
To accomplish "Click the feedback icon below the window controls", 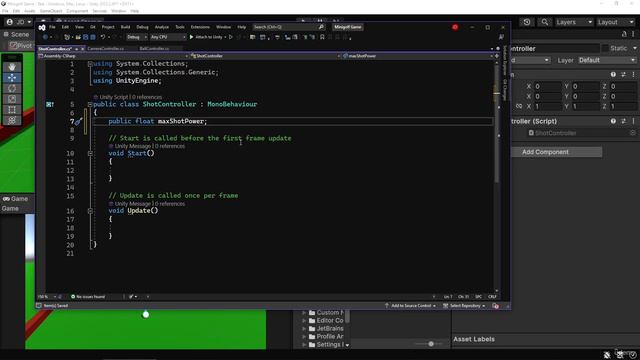I will tap(501, 37).
